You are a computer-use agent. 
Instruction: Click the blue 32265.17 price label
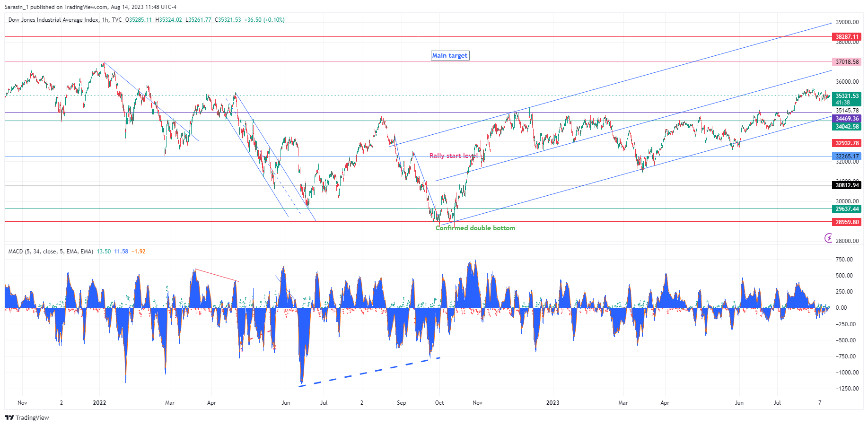click(x=847, y=156)
